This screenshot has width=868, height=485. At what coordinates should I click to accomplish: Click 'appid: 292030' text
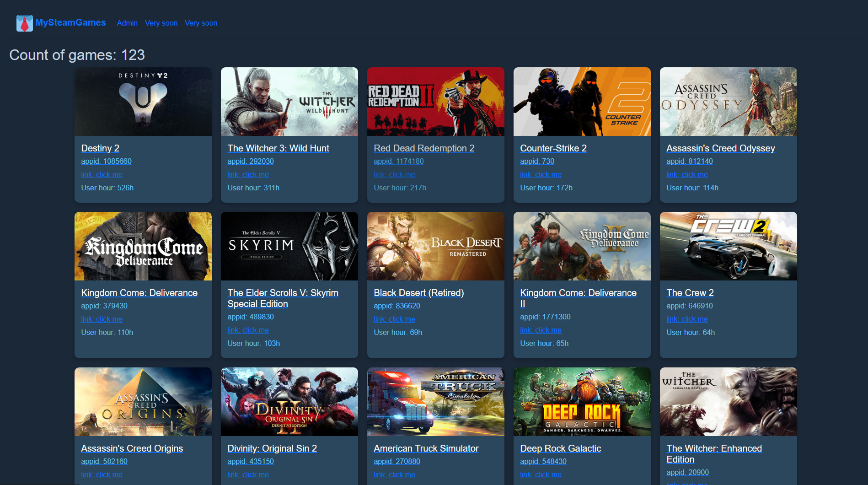click(251, 162)
